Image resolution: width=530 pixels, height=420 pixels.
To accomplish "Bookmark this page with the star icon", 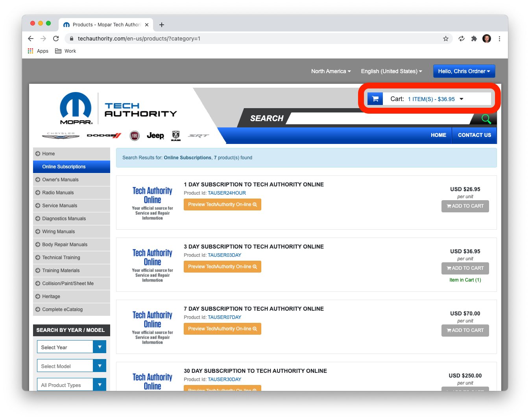I will tap(446, 39).
